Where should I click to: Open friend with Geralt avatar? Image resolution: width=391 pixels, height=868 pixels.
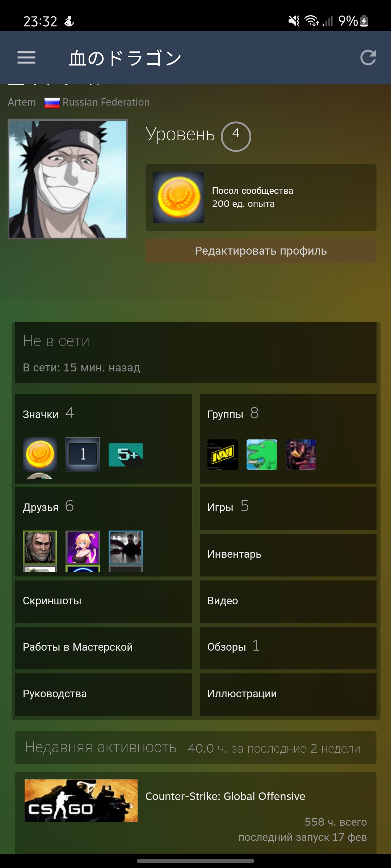(40, 547)
